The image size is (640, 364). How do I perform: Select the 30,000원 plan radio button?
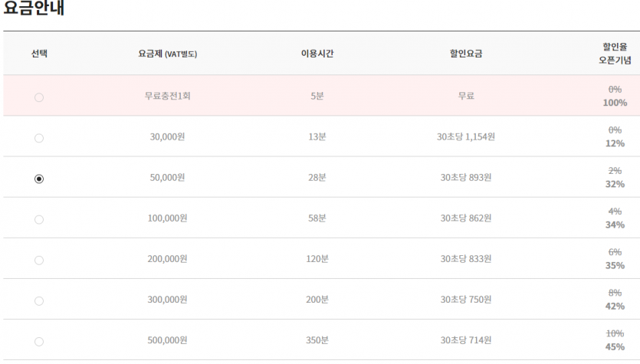pyautogui.click(x=39, y=138)
